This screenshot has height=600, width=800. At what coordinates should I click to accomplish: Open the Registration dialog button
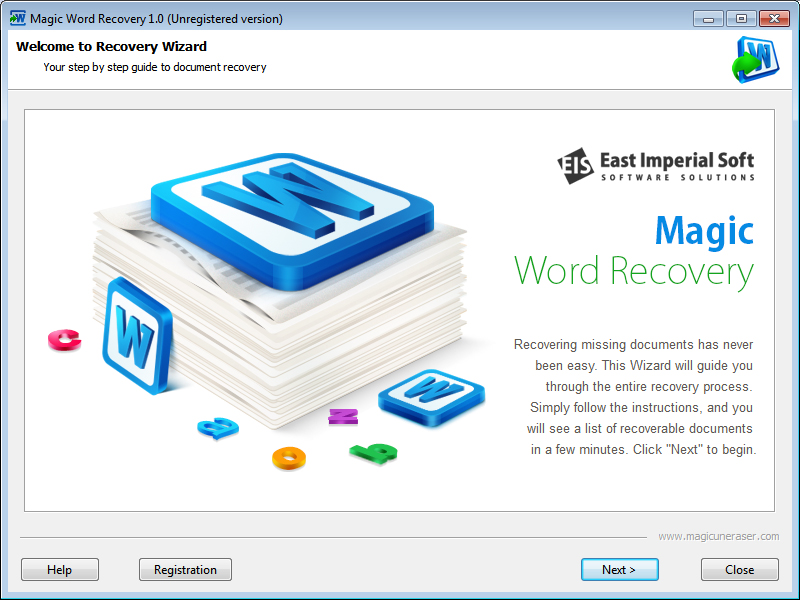[x=185, y=569]
